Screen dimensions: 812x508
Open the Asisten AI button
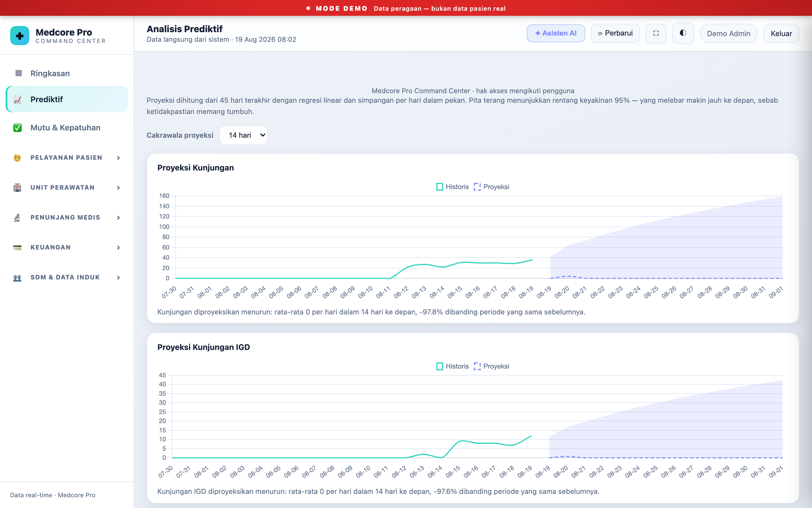point(556,33)
